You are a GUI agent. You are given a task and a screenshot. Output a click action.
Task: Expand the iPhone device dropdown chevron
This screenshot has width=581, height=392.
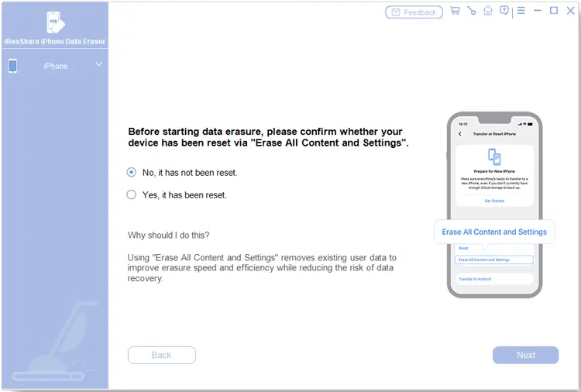tap(99, 64)
